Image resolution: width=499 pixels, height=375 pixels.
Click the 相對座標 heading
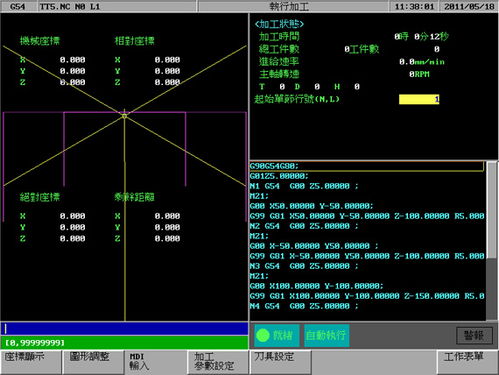[135, 41]
